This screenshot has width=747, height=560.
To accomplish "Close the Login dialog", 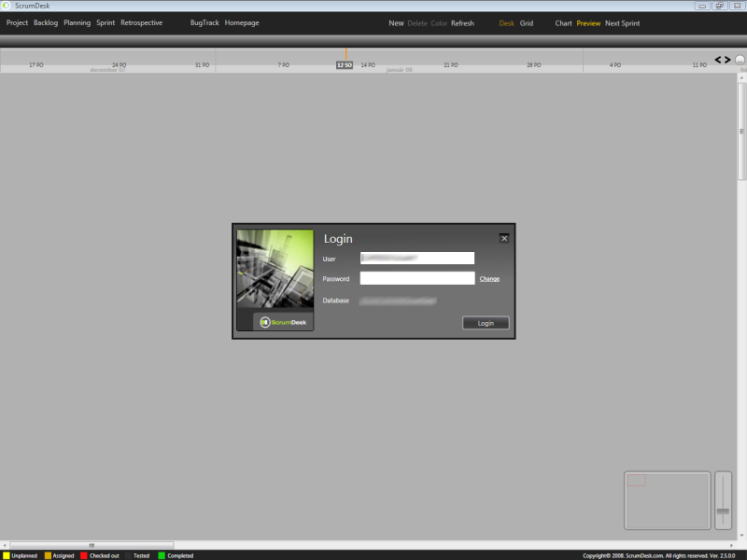I will tap(504, 239).
